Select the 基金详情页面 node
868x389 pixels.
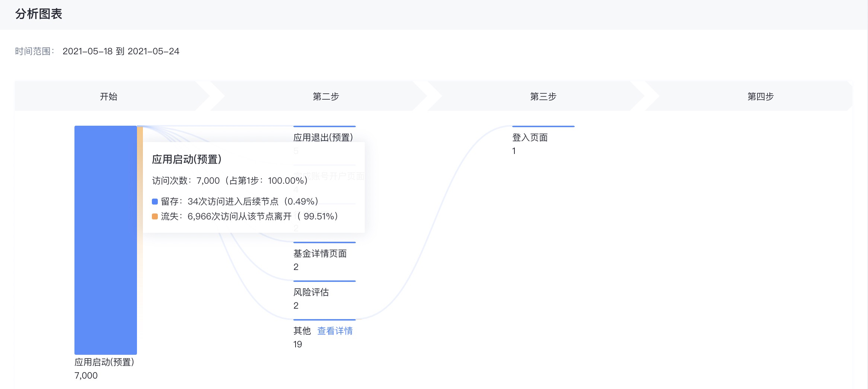(x=320, y=253)
